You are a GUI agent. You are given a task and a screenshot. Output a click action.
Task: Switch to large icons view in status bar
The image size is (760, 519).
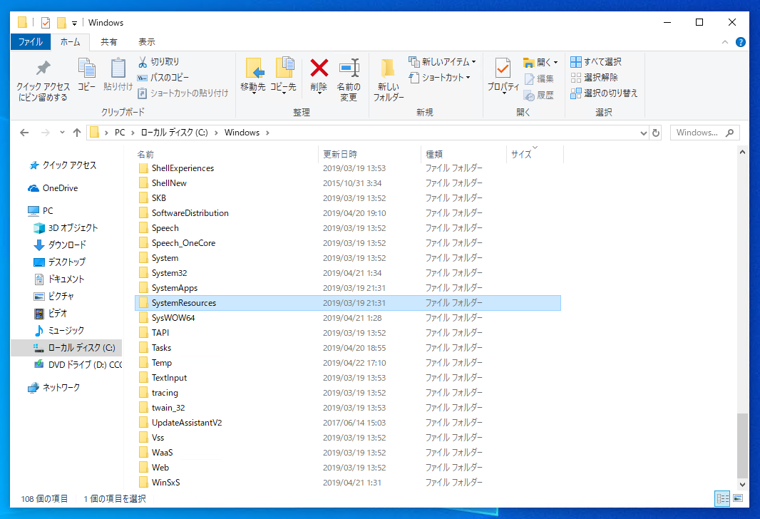(738, 498)
